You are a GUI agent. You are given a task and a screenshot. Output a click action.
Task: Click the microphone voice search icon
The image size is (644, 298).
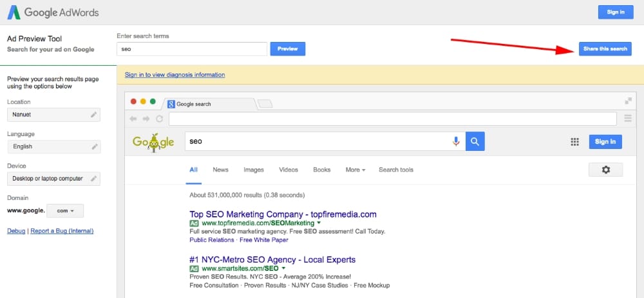456,141
